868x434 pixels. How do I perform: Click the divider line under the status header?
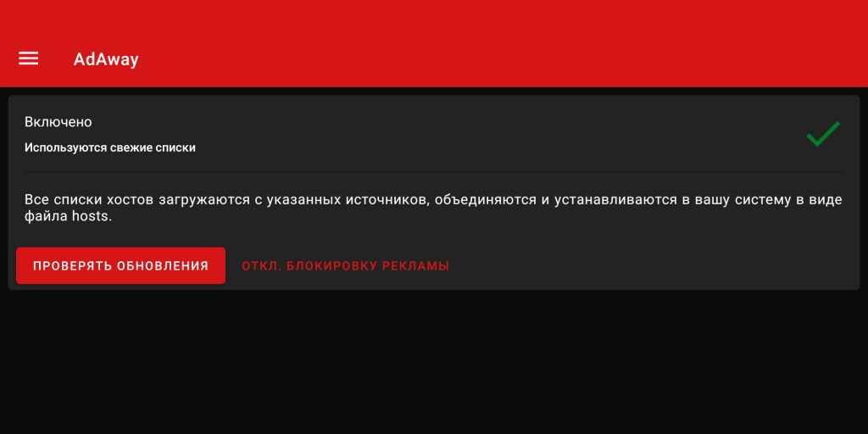433,172
